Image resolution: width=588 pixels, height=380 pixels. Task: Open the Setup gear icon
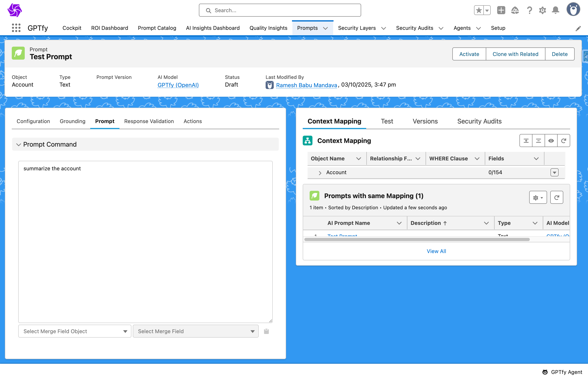point(542,10)
